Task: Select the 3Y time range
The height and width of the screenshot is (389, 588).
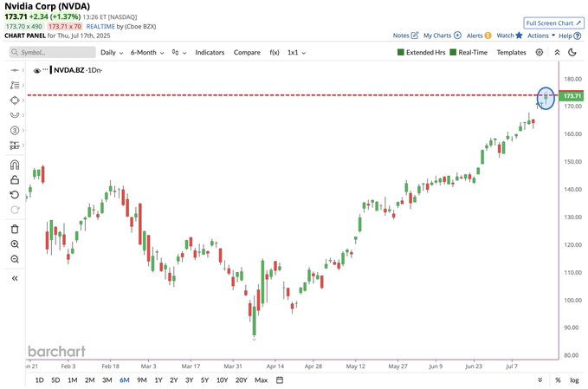Action: 189,380
